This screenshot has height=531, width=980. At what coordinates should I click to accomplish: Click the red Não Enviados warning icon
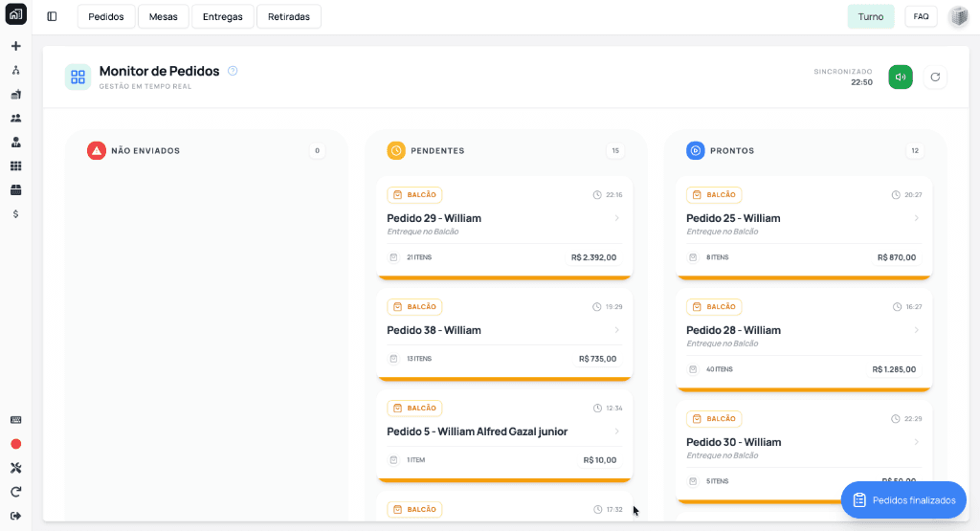click(97, 150)
